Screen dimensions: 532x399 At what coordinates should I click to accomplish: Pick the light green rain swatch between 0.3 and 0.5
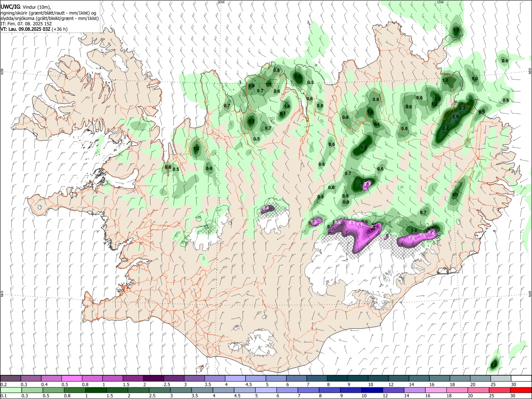(x=32, y=390)
